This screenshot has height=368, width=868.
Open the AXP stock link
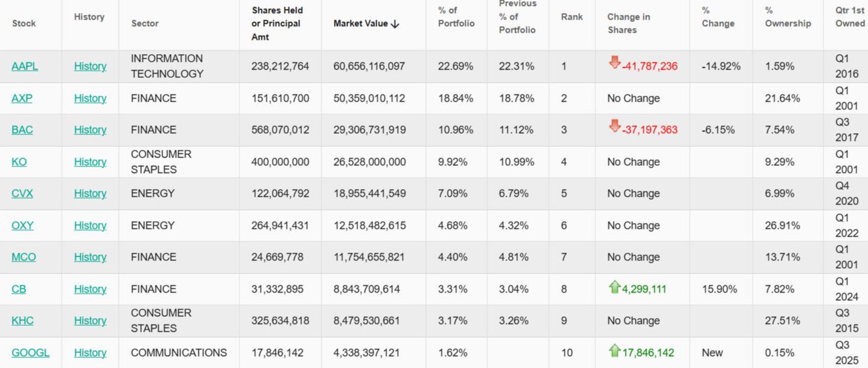[x=22, y=98]
